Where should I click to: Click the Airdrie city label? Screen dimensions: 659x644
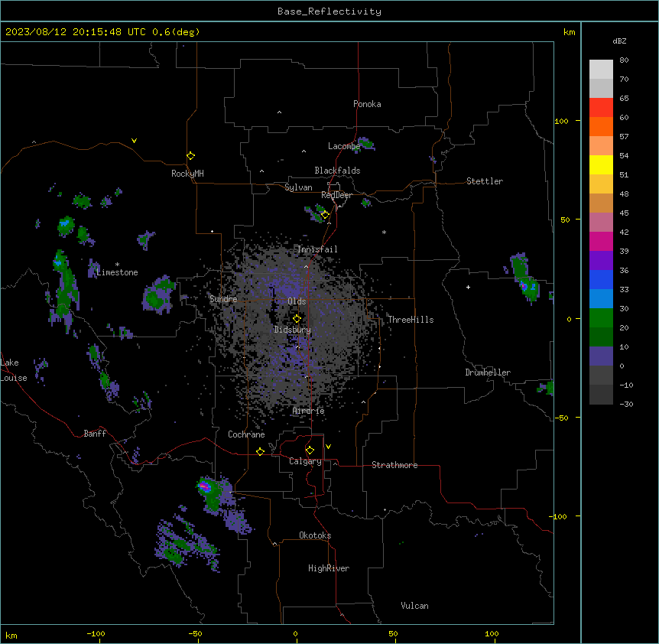pos(309,411)
